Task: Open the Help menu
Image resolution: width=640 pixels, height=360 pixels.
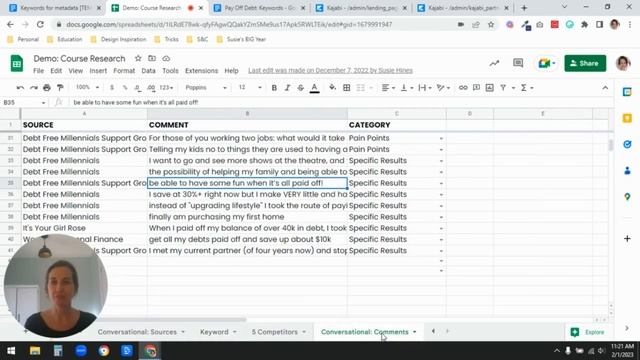Action: [x=231, y=71]
